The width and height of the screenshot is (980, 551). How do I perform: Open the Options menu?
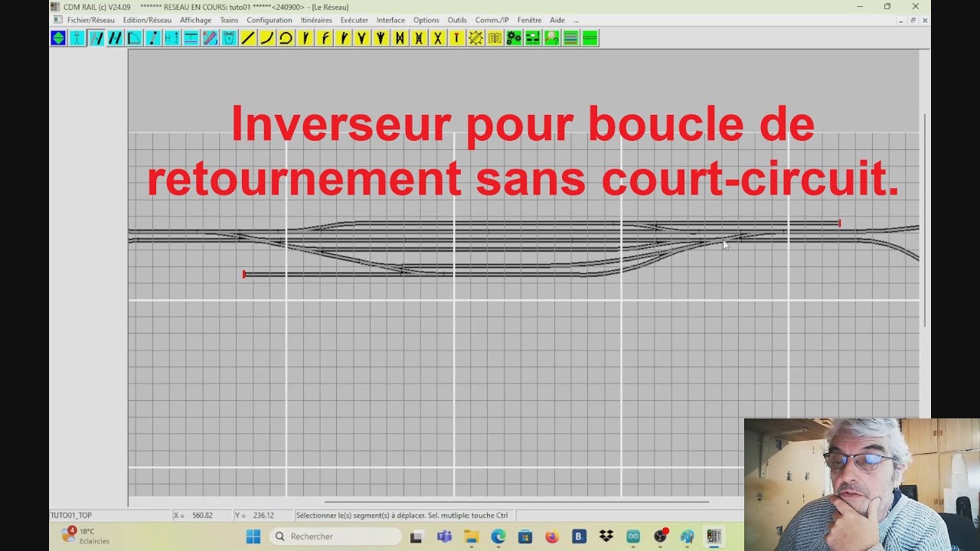pos(426,20)
